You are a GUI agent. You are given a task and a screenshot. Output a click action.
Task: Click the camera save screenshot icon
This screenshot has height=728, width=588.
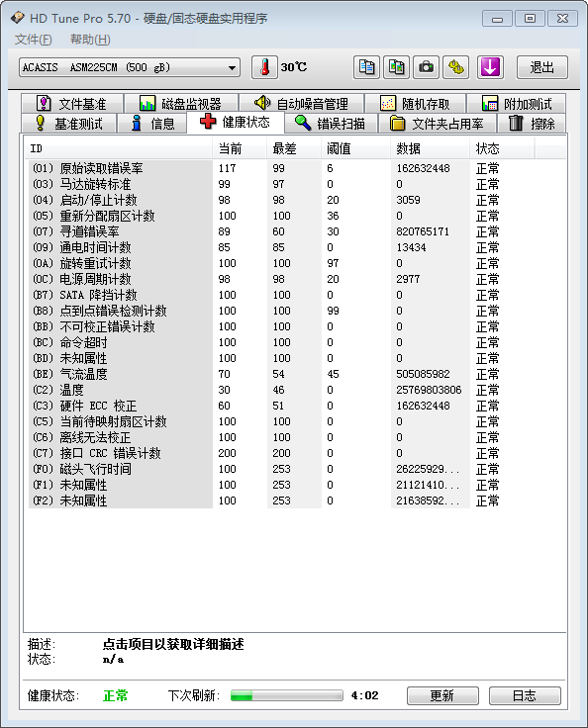coord(427,67)
